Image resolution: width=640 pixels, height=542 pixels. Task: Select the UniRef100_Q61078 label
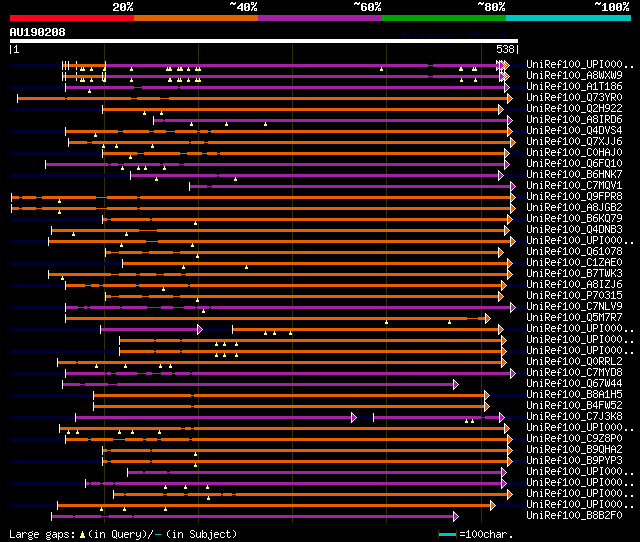pos(574,251)
